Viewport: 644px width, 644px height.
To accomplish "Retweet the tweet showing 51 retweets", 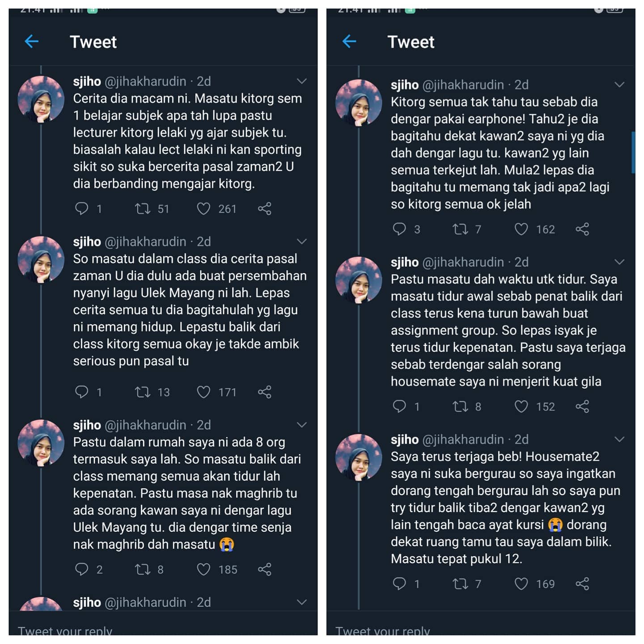I will pos(143,209).
